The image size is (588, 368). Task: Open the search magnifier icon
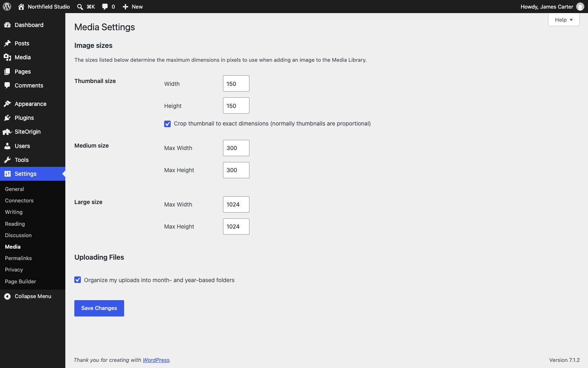click(x=80, y=7)
